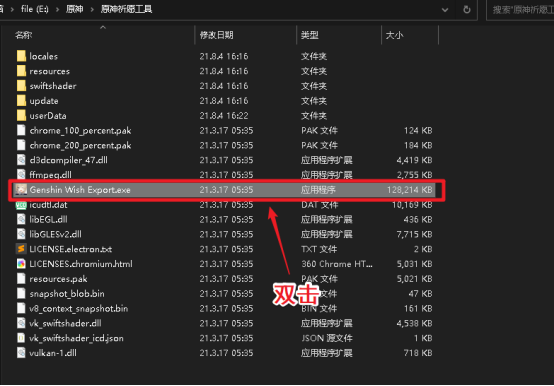
Task: Click the vk_swiftshader_icd.json file icon
Action: pyautogui.click(x=21, y=338)
